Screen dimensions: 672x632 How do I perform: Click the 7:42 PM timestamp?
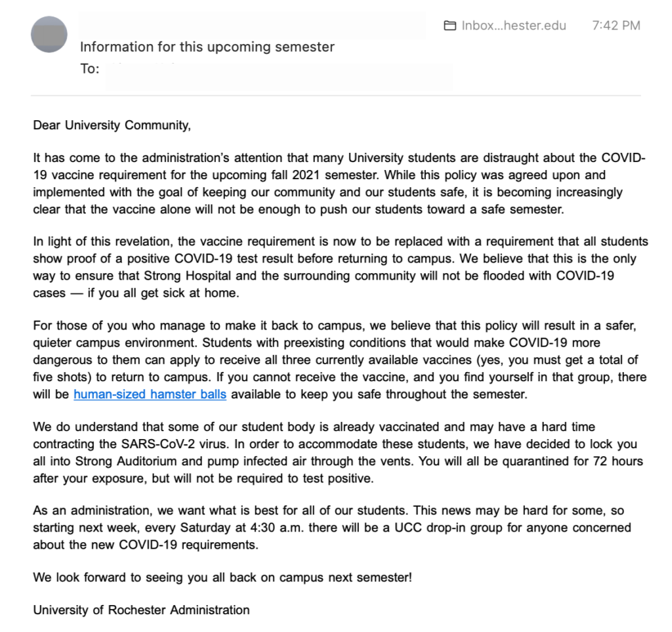616,26
